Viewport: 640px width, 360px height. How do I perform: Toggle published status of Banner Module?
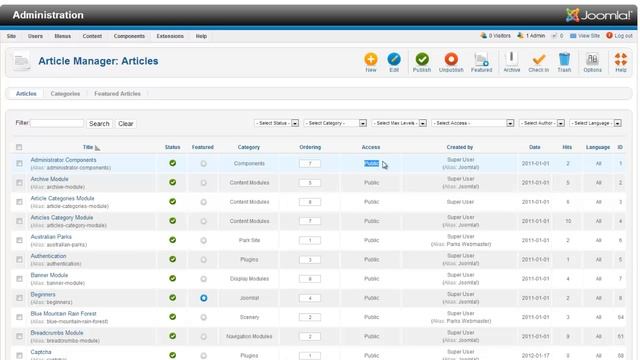tap(173, 278)
